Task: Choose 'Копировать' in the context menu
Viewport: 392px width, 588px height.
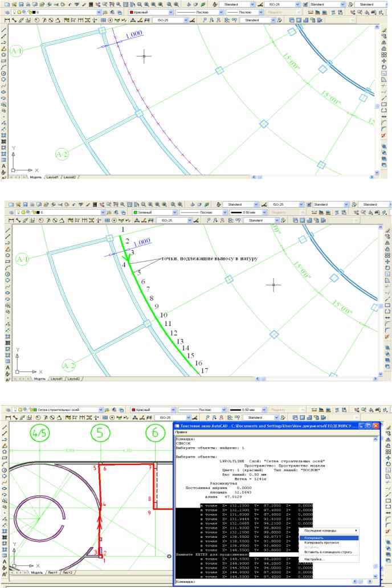Action: [x=329, y=538]
